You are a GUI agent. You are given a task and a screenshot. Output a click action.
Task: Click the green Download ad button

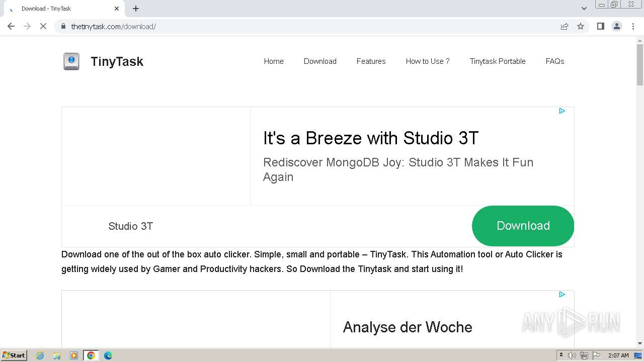[523, 226]
